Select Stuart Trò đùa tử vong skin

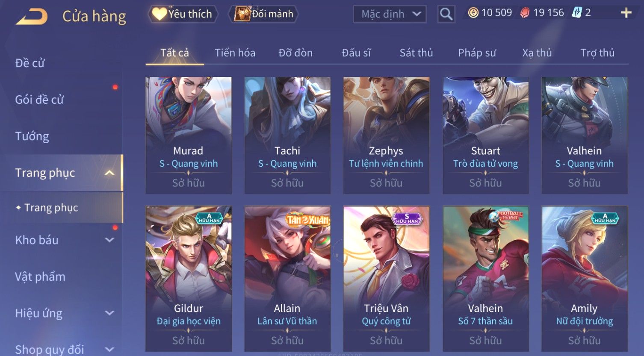click(485, 135)
